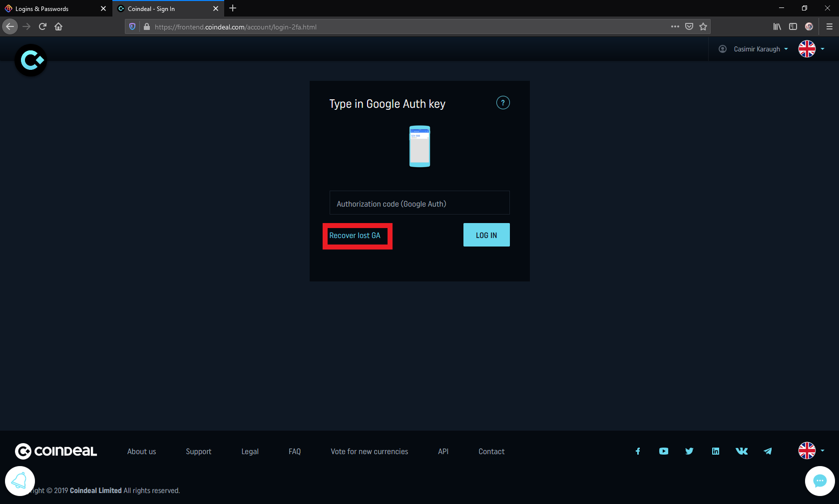Open Vote for new currencies link

click(370, 452)
